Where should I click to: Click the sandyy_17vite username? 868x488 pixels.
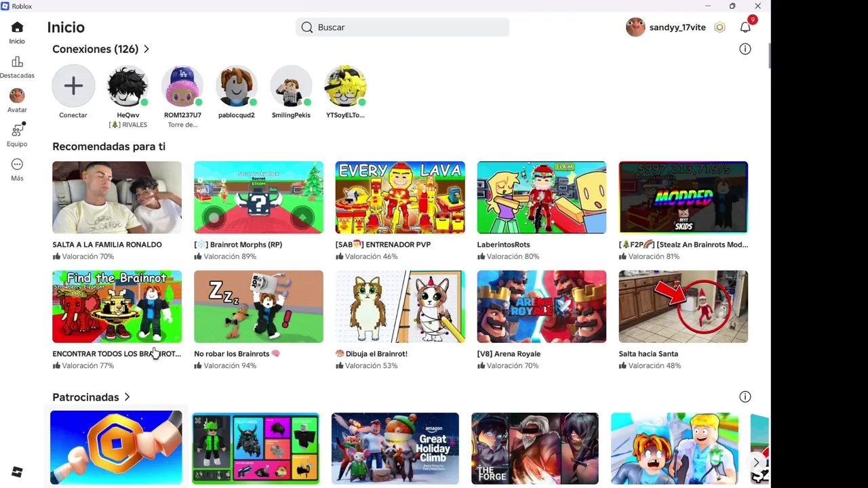click(x=677, y=27)
